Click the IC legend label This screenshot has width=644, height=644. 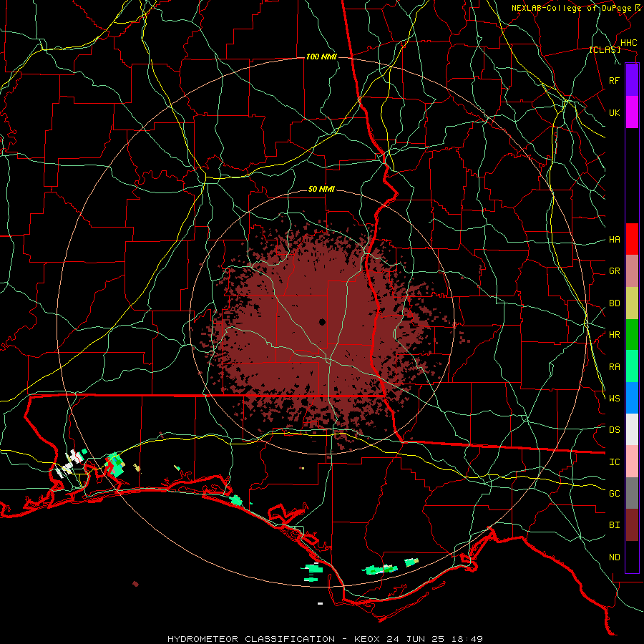(614, 462)
